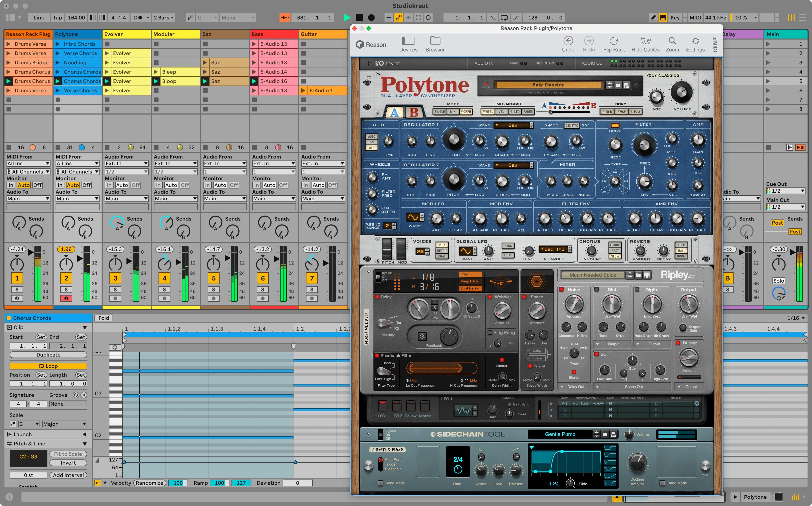This screenshot has height=506, width=812.
Task: Solo the Main track
Action: pos(779,281)
